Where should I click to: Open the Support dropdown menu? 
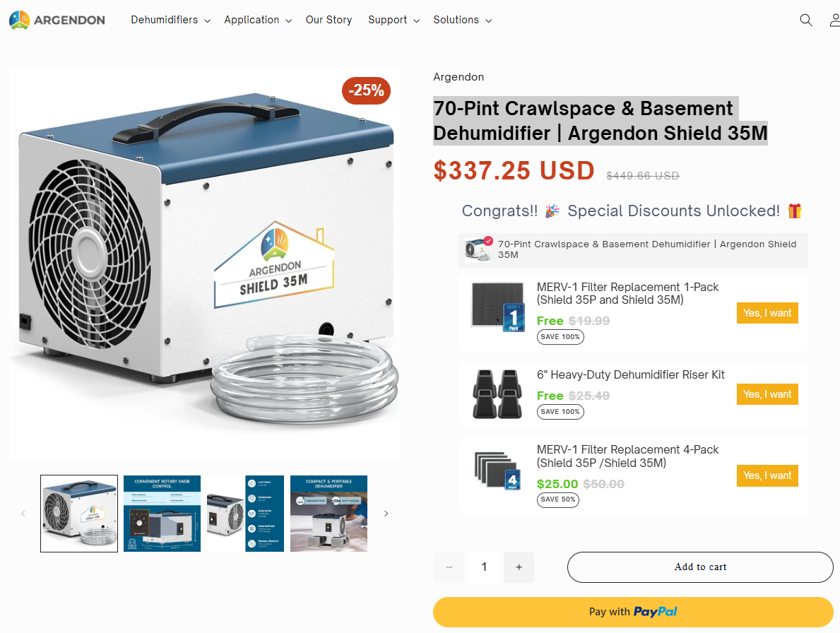click(394, 20)
